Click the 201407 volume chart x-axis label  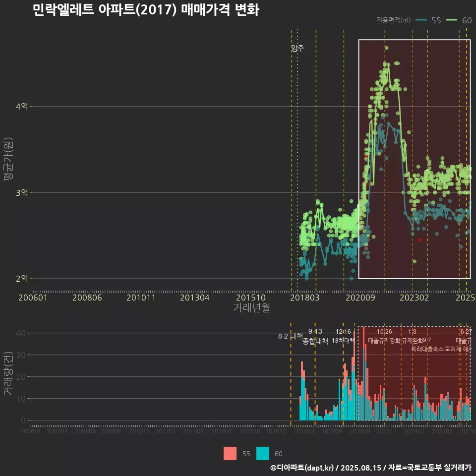221,431
